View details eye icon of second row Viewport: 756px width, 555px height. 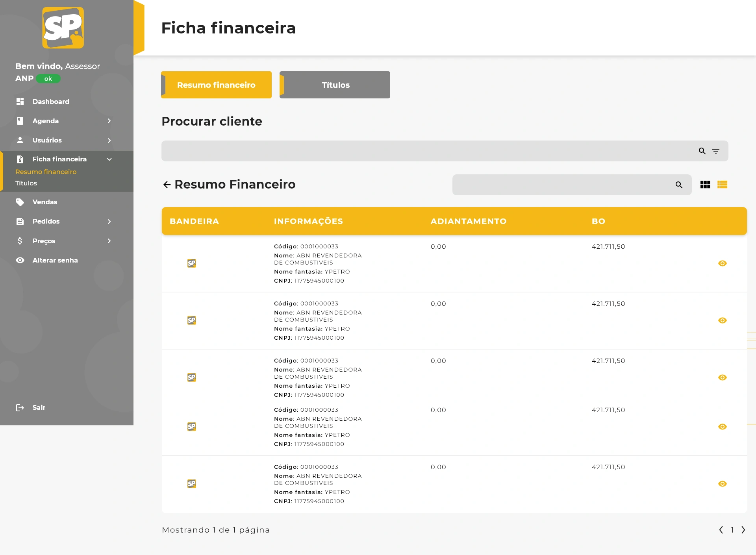pyautogui.click(x=722, y=320)
